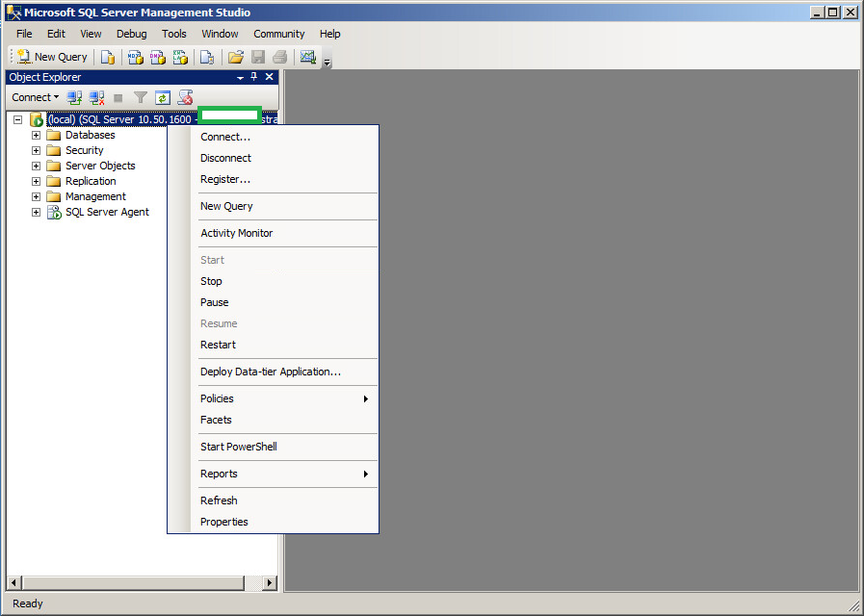The height and width of the screenshot is (616, 864).
Task: Open the Debug menu
Action: pos(132,34)
